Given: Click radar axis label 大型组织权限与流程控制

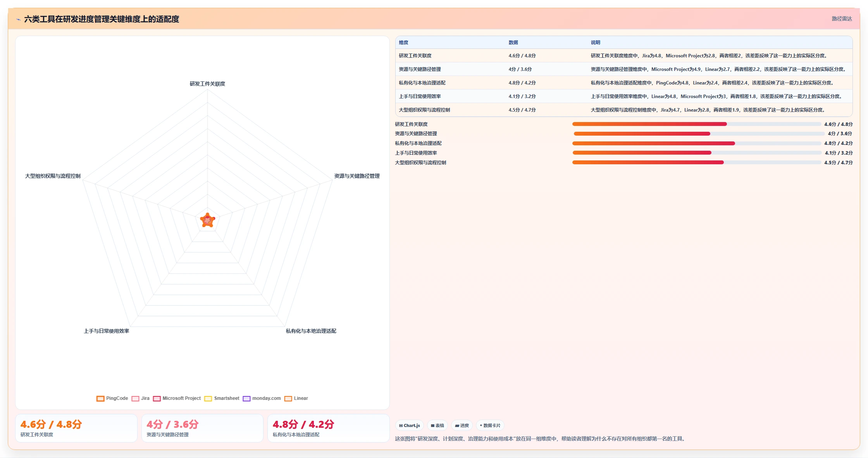Looking at the screenshot, I should [x=53, y=176].
